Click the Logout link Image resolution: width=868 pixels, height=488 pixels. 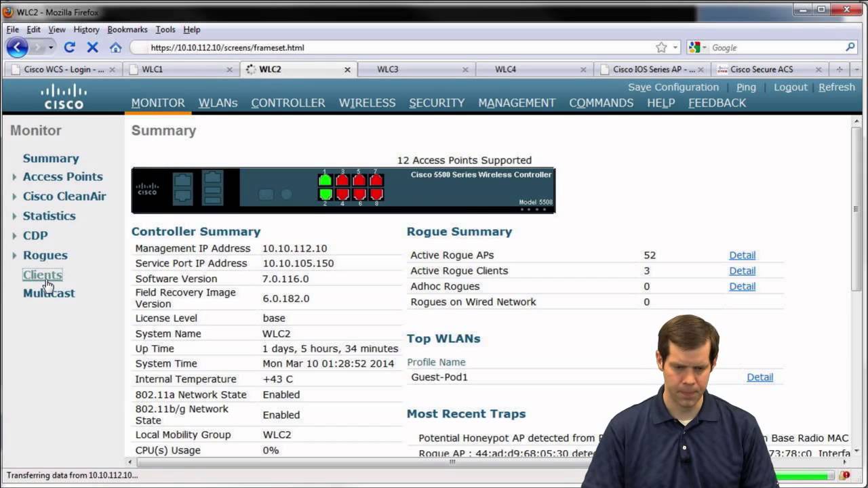tap(791, 87)
